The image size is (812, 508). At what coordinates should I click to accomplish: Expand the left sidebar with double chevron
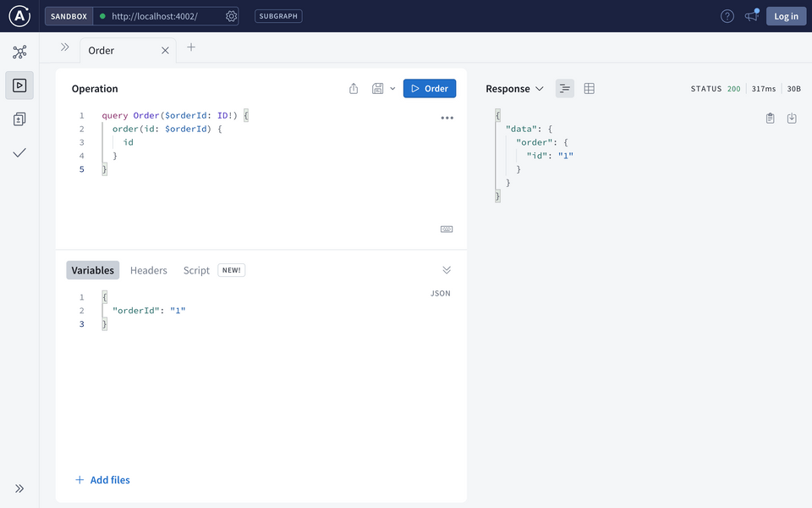[19, 489]
